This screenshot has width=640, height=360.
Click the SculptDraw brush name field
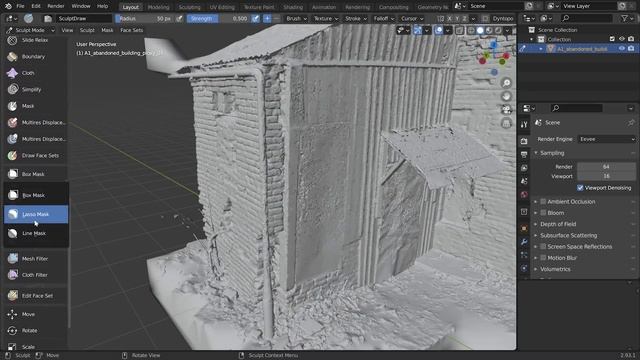84,19
